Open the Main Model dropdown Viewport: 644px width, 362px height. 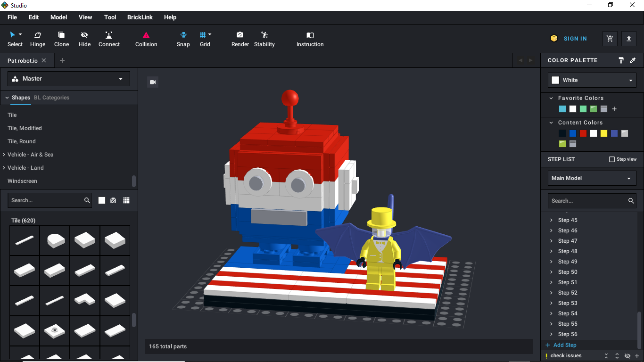[592, 178]
